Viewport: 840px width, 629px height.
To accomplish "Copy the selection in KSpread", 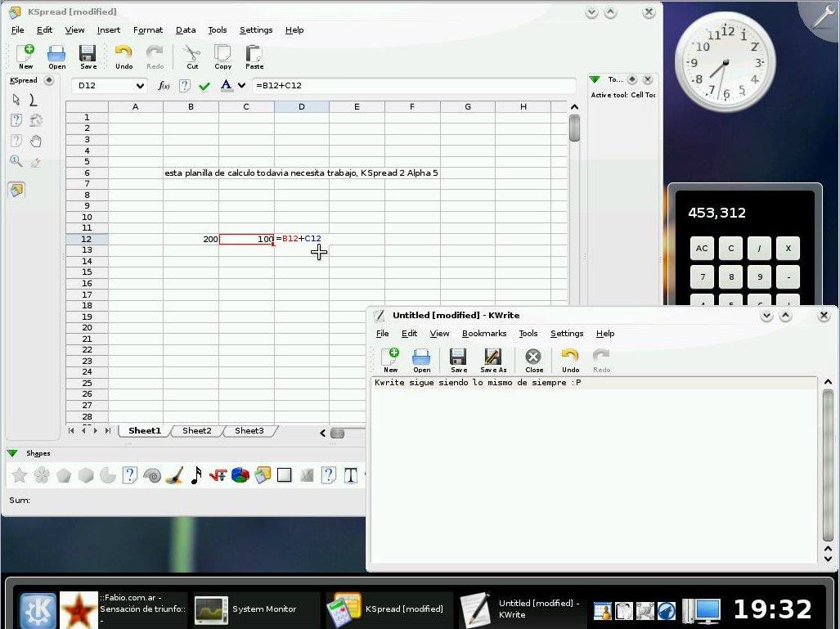I will click(222, 56).
